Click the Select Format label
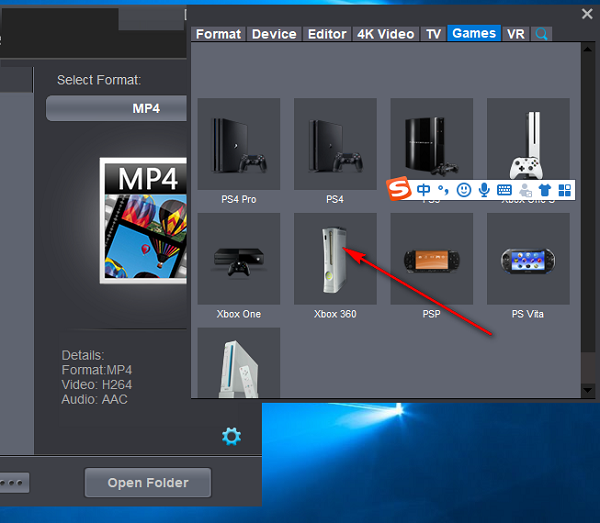The width and height of the screenshot is (600, 523). tap(99, 80)
